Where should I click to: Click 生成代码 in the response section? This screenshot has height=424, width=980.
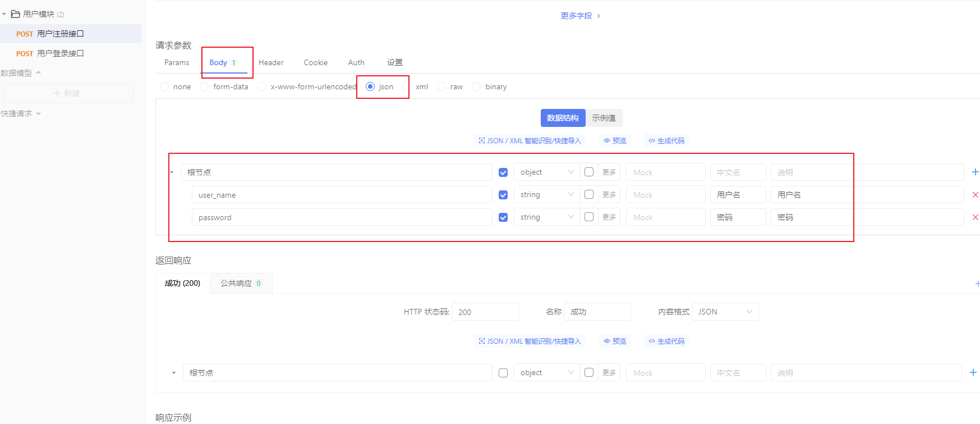click(666, 341)
